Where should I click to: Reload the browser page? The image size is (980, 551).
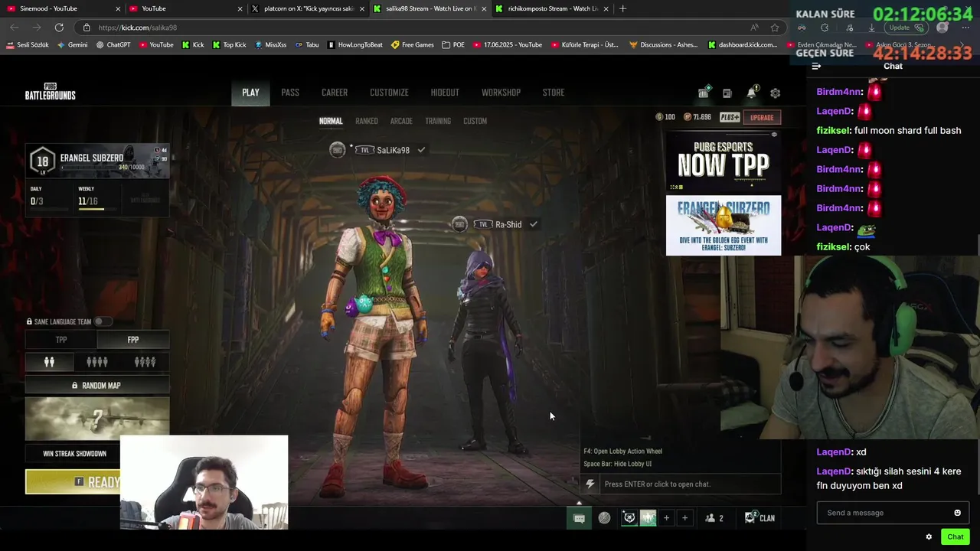point(59,28)
